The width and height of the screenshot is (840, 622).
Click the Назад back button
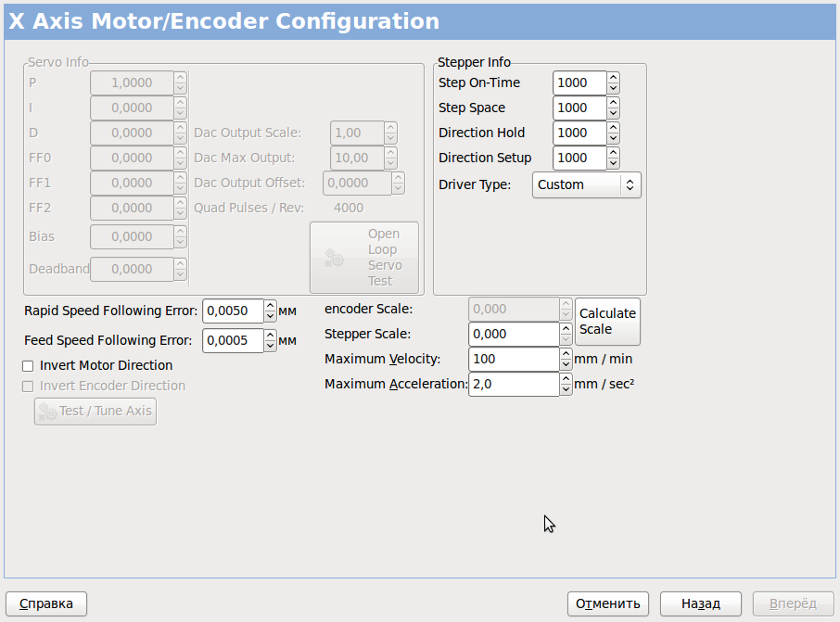point(701,603)
